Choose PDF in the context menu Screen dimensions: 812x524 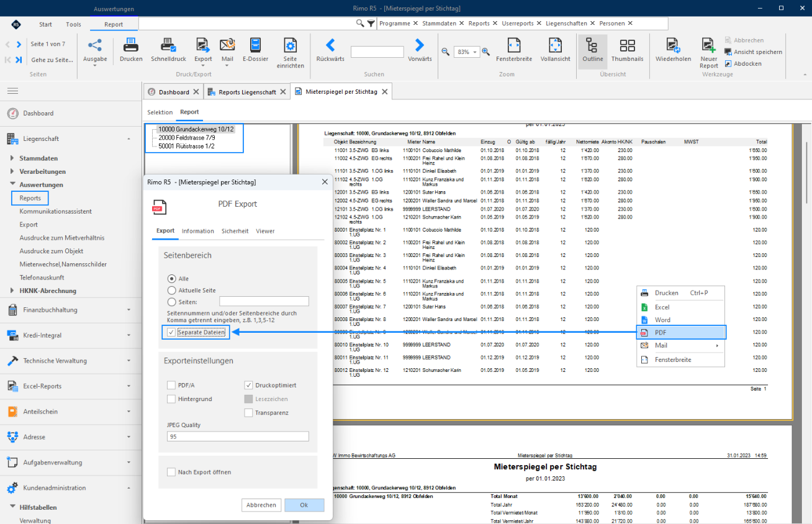(x=681, y=333)
